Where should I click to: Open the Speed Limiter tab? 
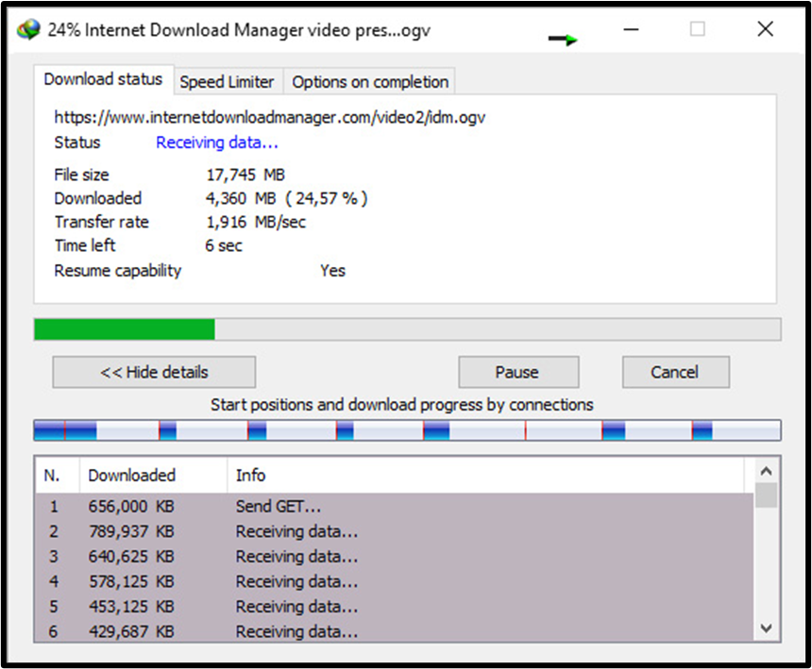[227, 82]
